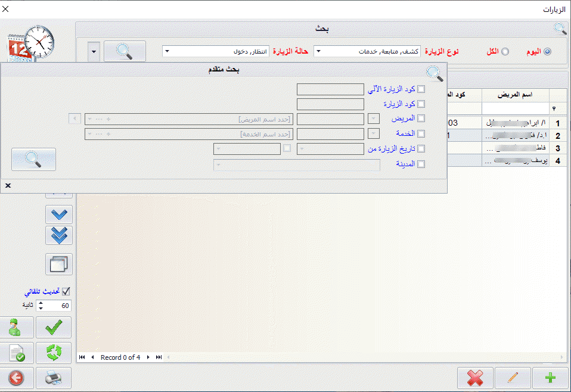Go to previous record in navigator

(92, 357)
